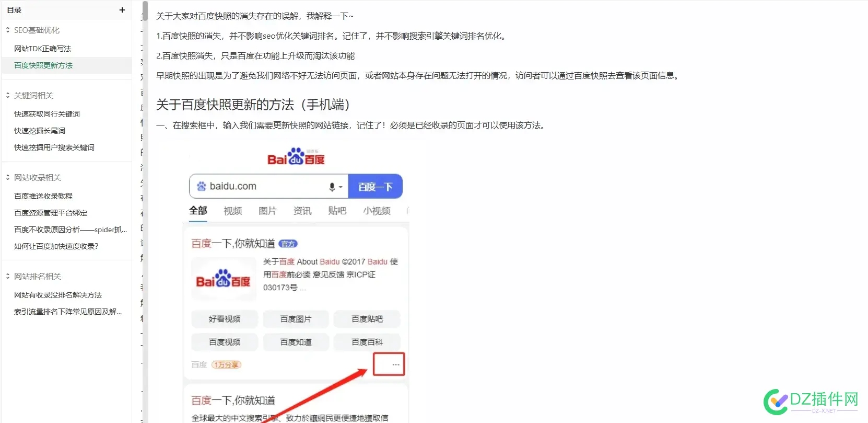868x423 pixels.
Task: Open 快速获取同行关键词 article
Action: 47,114
